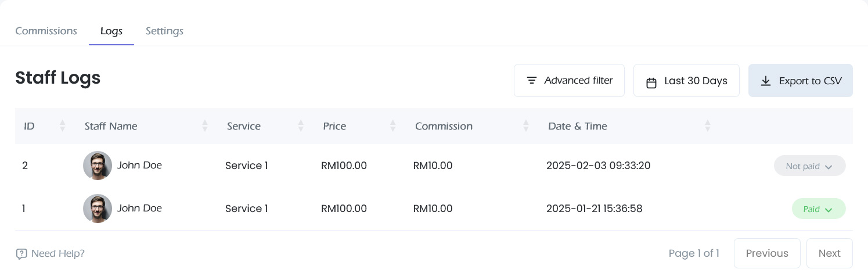
Task: Click John Doe's avatar in row ID 2
Action: (98, 166)
